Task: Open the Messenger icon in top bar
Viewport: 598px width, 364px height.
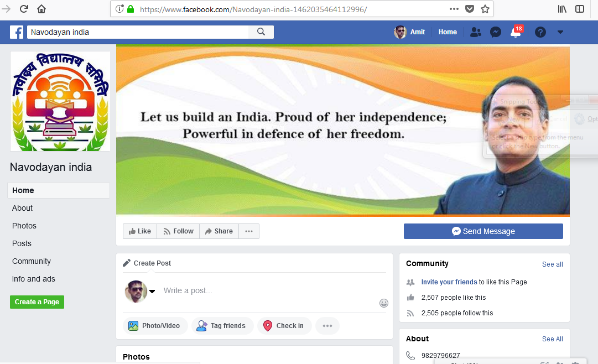Action: (496, 32)
